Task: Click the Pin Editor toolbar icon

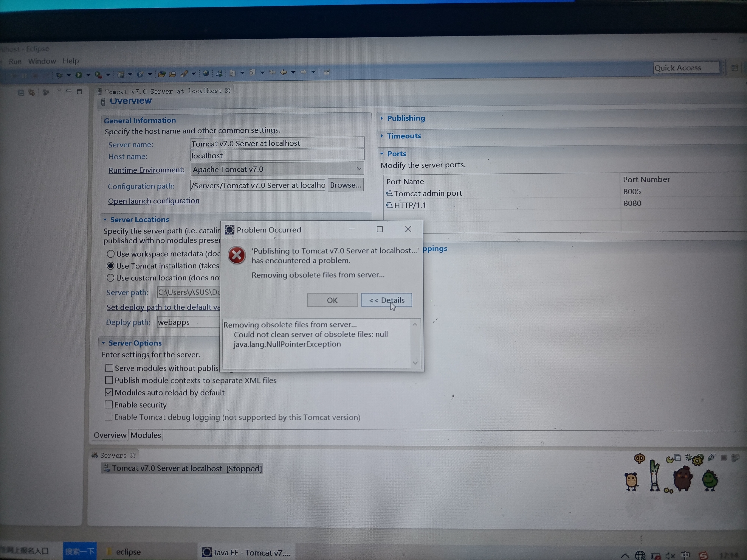Action: point(327,72)
